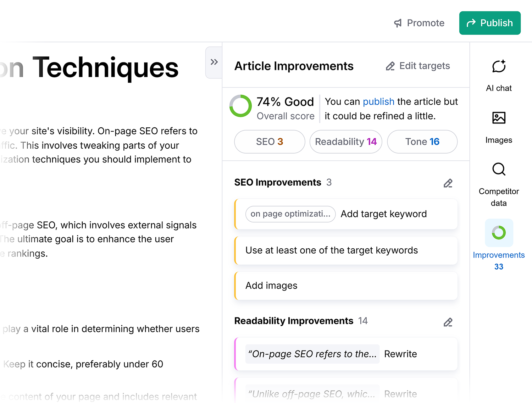The height and width of the screenshot is (403, 532).
Task: Click Rewrite for 'On-page SEO refers to the...'
Action: (400, 354)
